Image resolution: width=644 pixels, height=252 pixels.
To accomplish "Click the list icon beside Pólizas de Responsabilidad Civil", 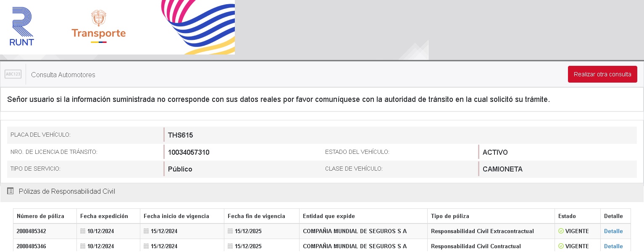I will pyautogui.click(x=11, y=191).
